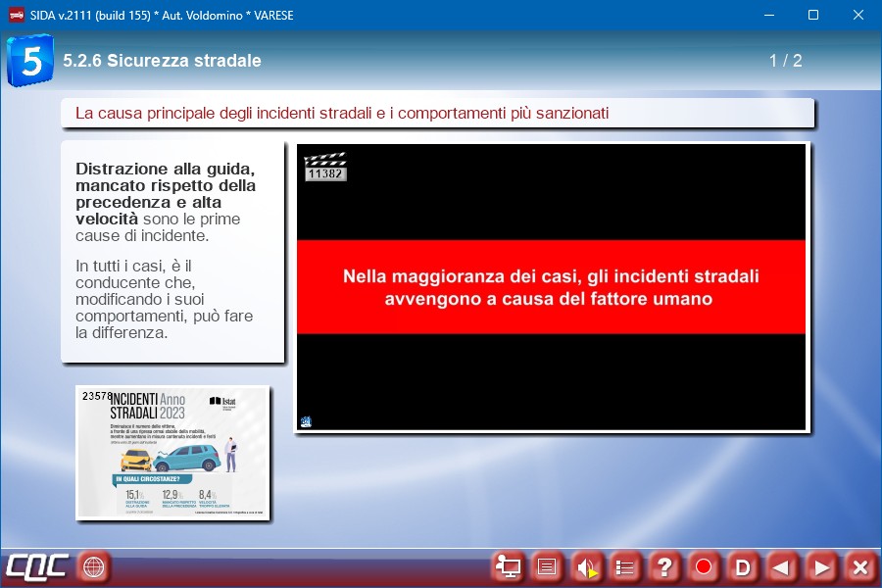
Task: Open the text page icon button
Action: click(548, 566)
